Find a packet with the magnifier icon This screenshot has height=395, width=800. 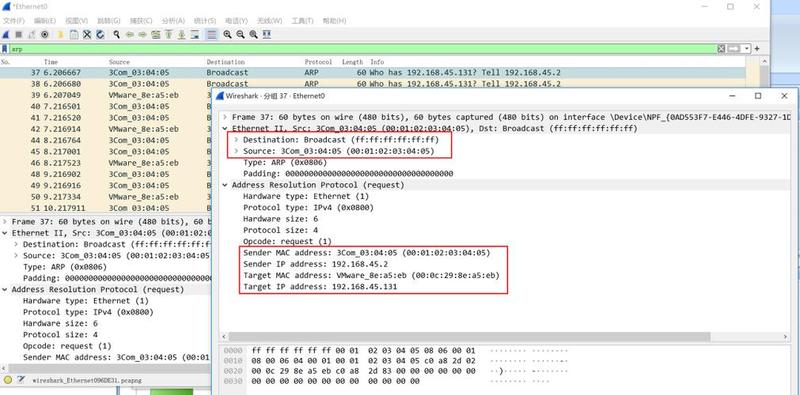[x=116, y=35]
